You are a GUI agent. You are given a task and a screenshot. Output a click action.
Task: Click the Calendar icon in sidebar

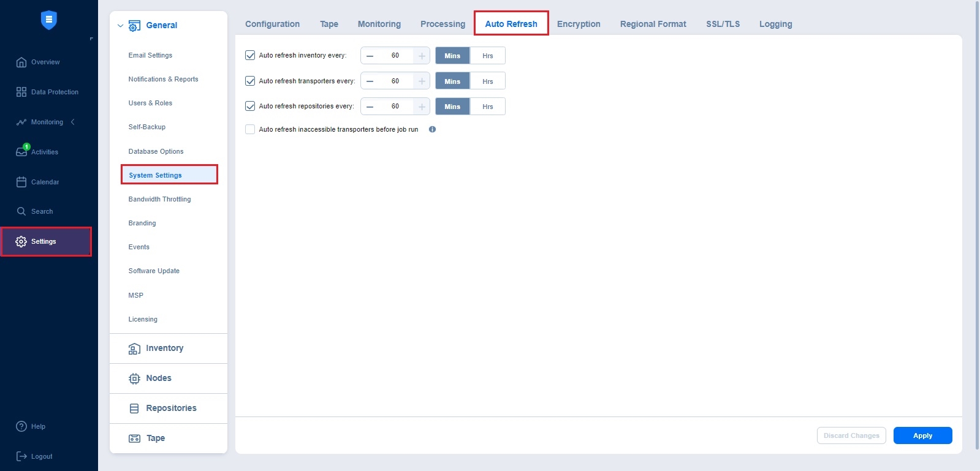pos(21,182)
